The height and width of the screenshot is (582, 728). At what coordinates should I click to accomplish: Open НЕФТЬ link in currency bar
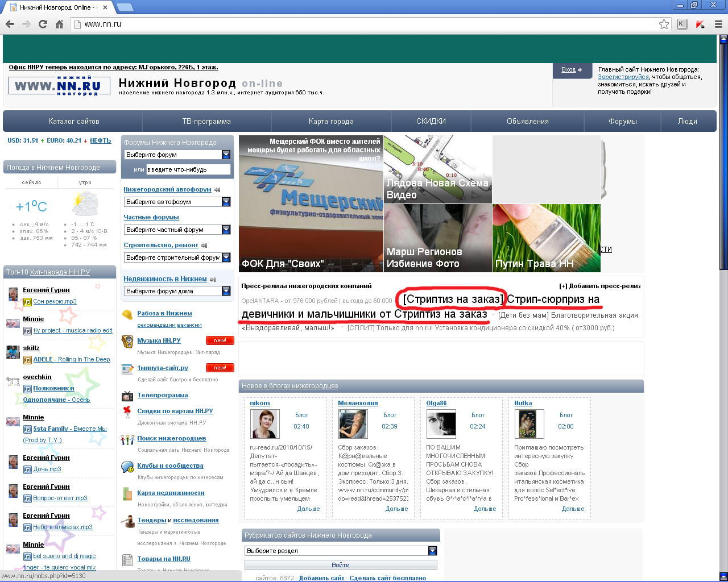[101, 140]
